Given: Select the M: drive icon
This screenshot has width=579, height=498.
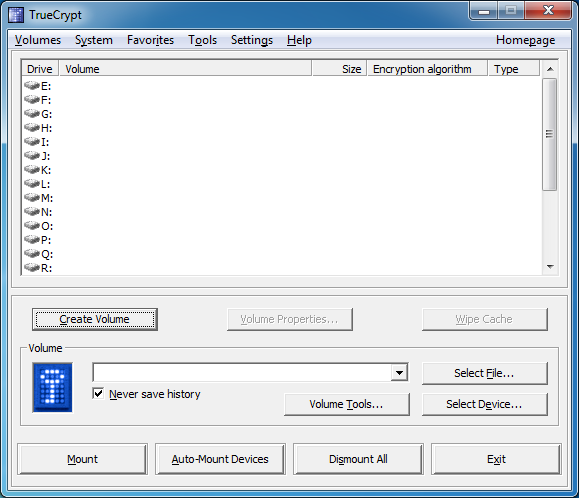Looking at the screenshot, I should tap(32, 198).
